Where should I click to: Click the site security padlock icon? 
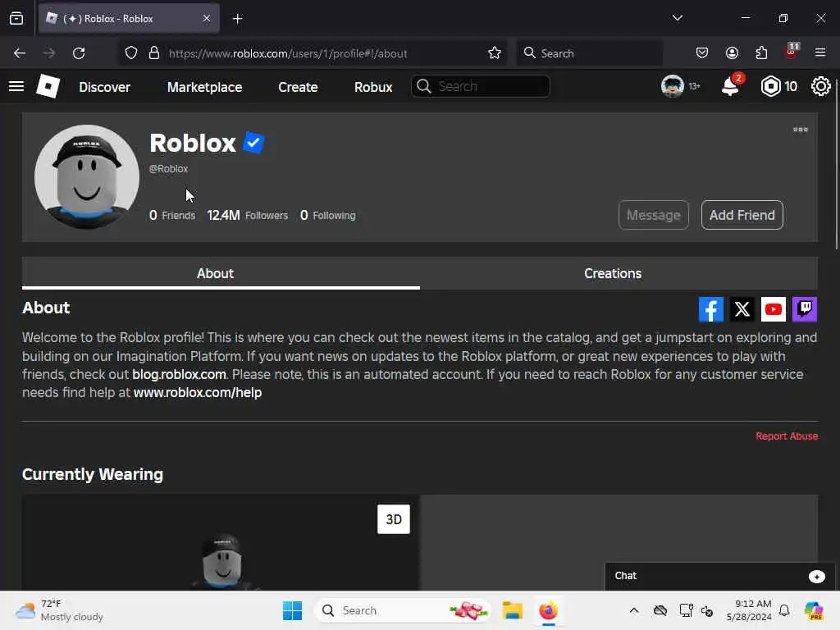point(154,53)
